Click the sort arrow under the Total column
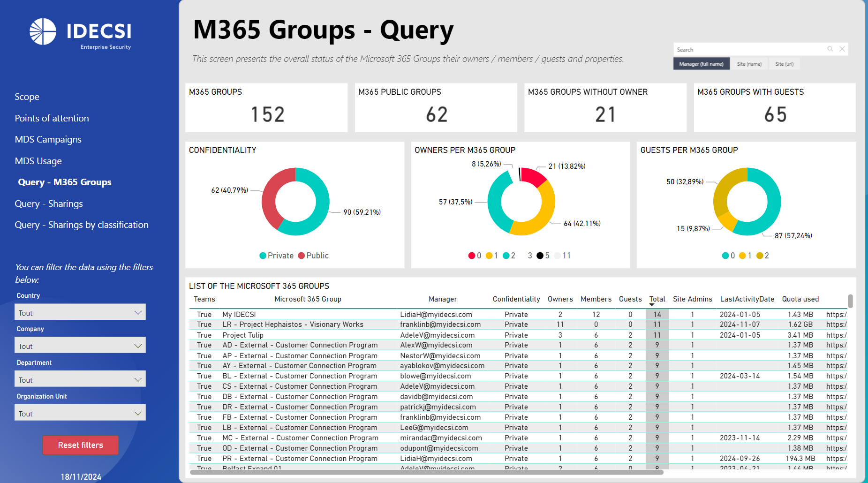This screenshot has height=483, width=868. coord(652,305)
